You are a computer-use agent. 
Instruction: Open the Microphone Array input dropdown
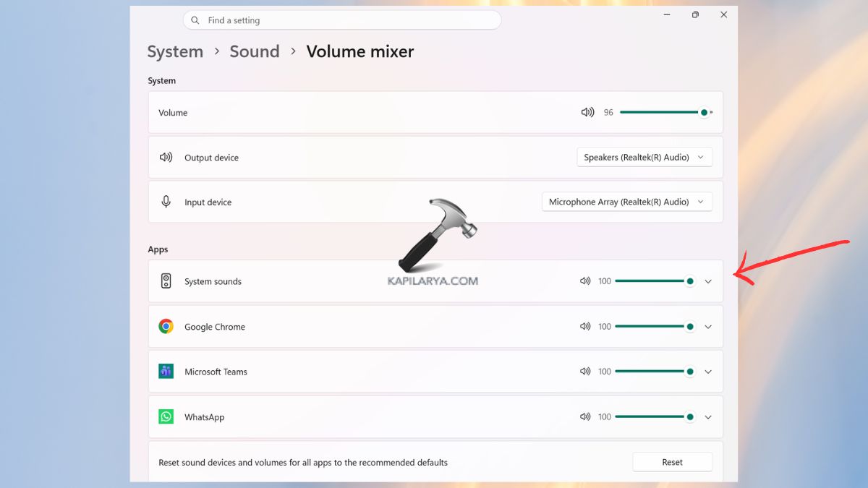(x=626, y=202)
